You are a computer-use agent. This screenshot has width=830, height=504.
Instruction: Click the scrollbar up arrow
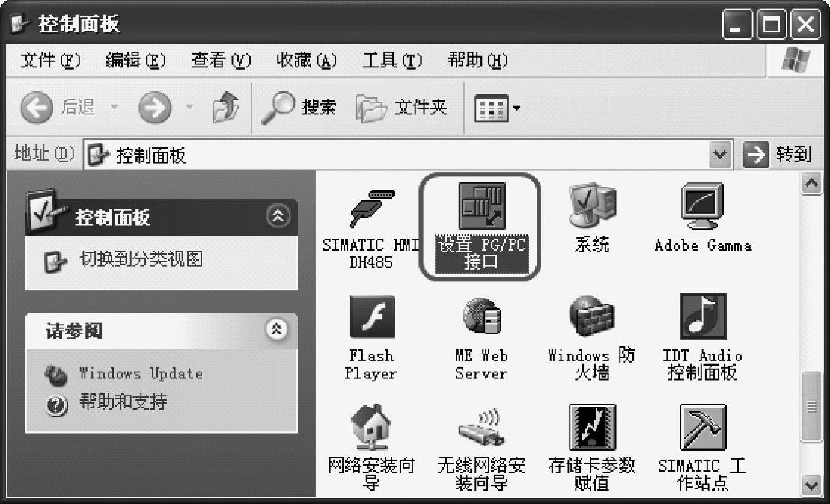click(811, 183)
